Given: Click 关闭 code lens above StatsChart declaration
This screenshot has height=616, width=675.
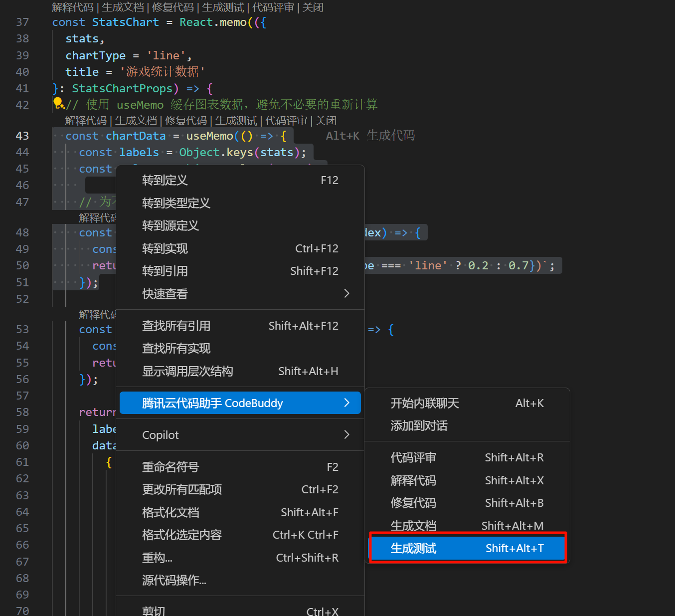Looking at the screenshot, I should [x=313, y=7].
